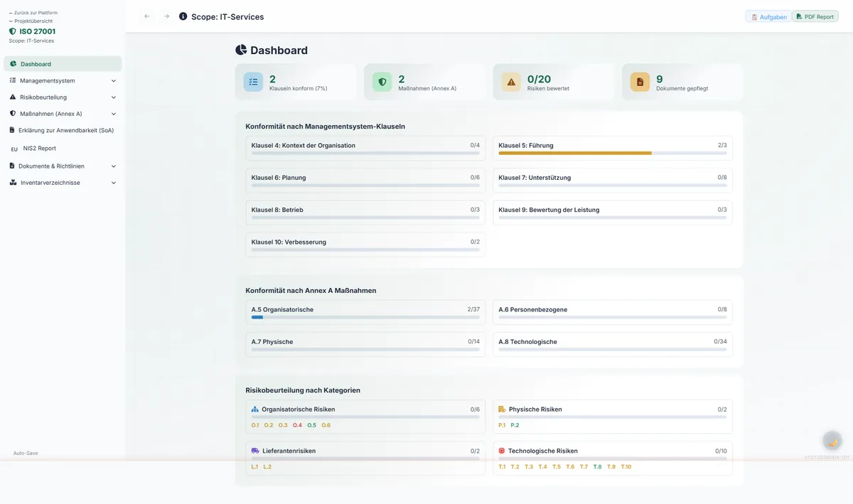The width and height of the screenshot is (853, 504).
Task: Open the A.7 Physische card
Action: 365,345
